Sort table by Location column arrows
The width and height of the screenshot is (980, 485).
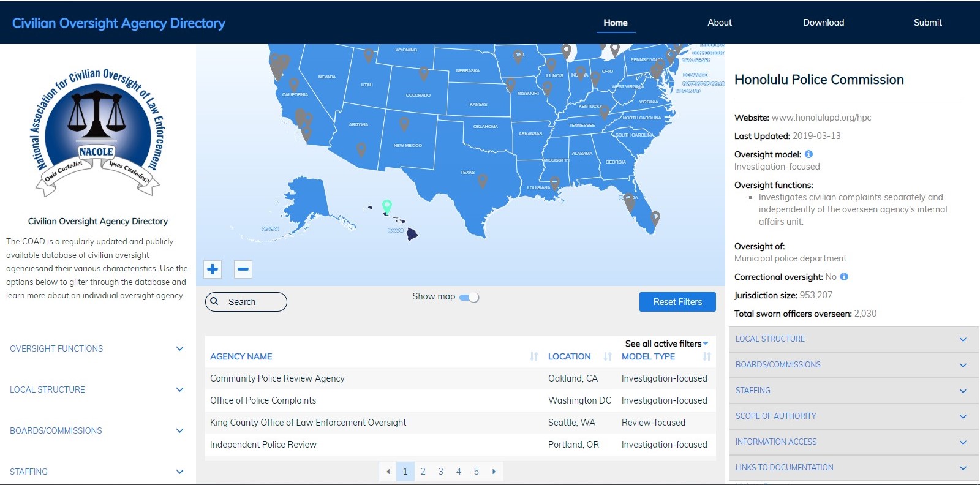608,356
